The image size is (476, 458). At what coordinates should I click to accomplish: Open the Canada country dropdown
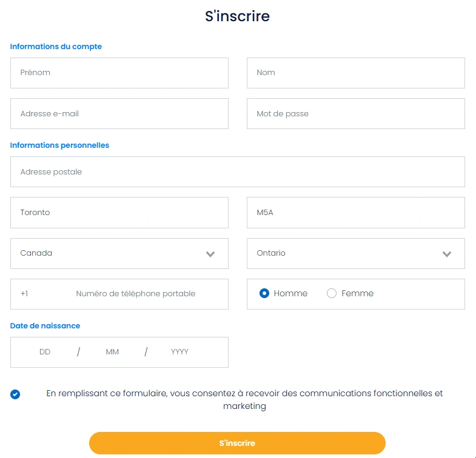pyautogui.click(x=119, y=254)
